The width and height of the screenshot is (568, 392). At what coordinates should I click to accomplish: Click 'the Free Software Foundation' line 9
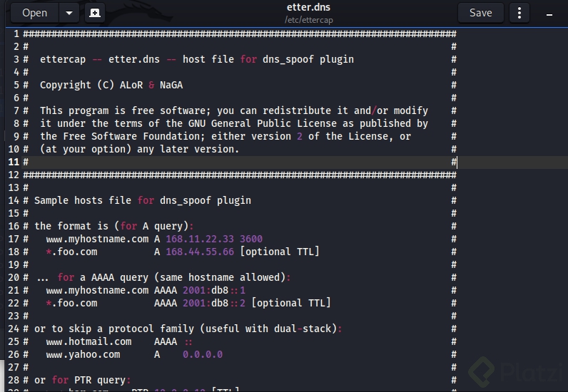tap(123, 136)
